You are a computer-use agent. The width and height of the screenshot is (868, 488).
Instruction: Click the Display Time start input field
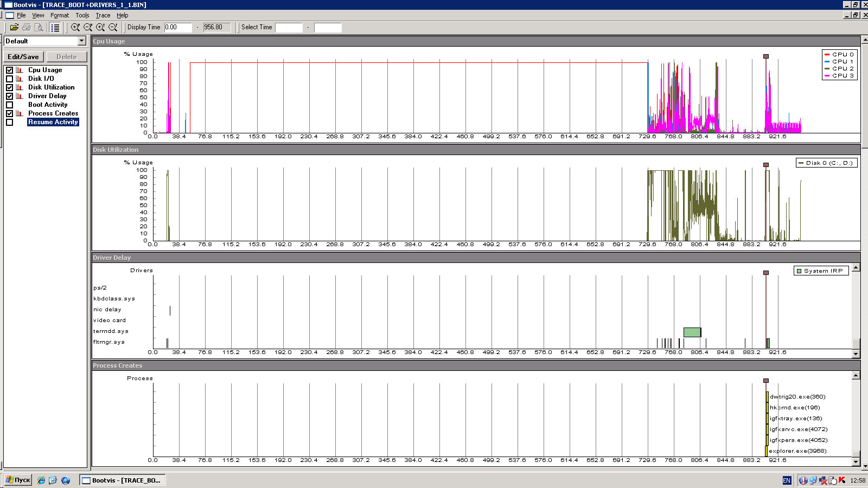178,27
